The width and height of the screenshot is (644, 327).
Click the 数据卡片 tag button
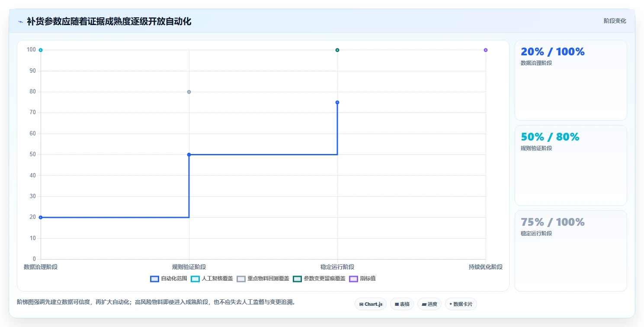(461, 304)
